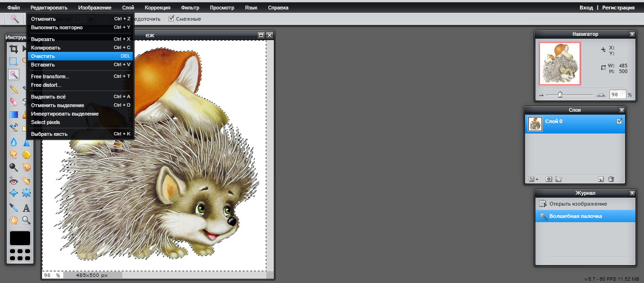The width and height of the screenshot is (644, 283).
Task: Choose the Eraser tool
Action: tap(14, 101)
